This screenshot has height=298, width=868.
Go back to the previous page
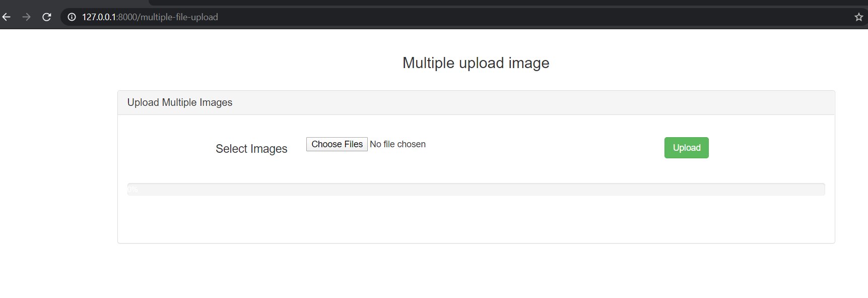tap(7, 17)
